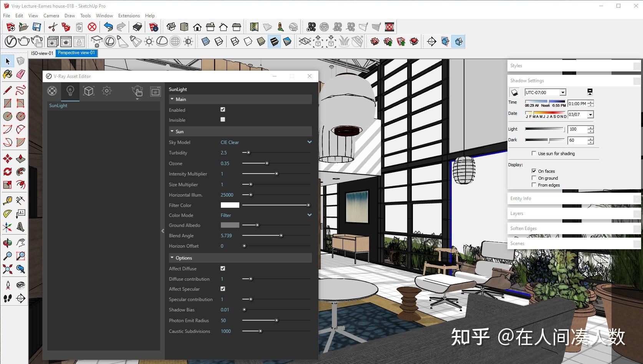
Task: Collapse the Options section
Action: tap(172, 258)
